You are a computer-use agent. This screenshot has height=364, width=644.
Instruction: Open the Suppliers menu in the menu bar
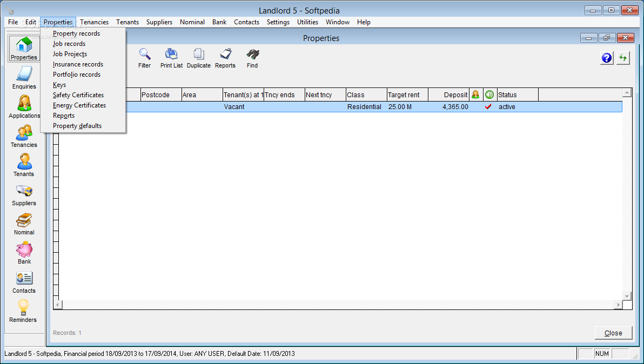point(159,22)
